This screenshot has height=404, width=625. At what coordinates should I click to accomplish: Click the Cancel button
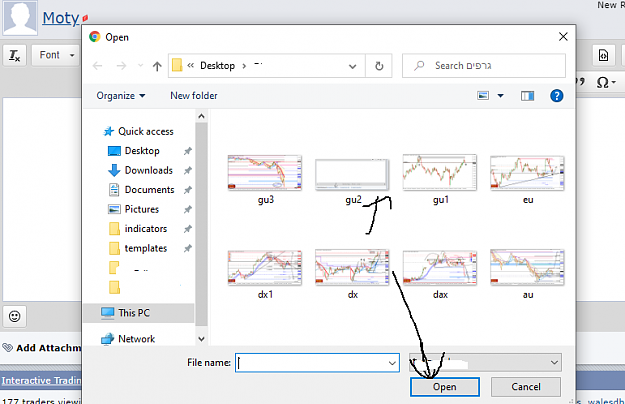point(526,387)
